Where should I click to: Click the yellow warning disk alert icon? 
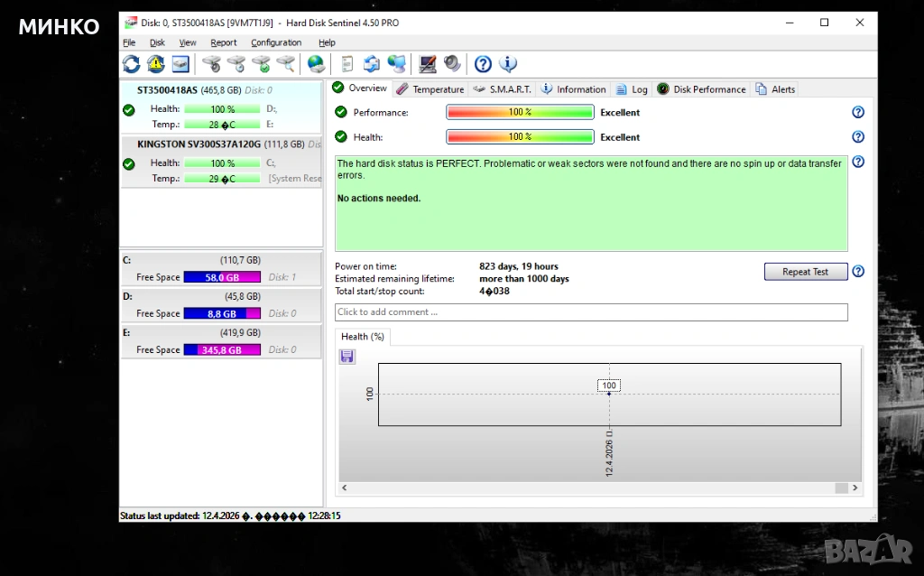pos(156,64)
